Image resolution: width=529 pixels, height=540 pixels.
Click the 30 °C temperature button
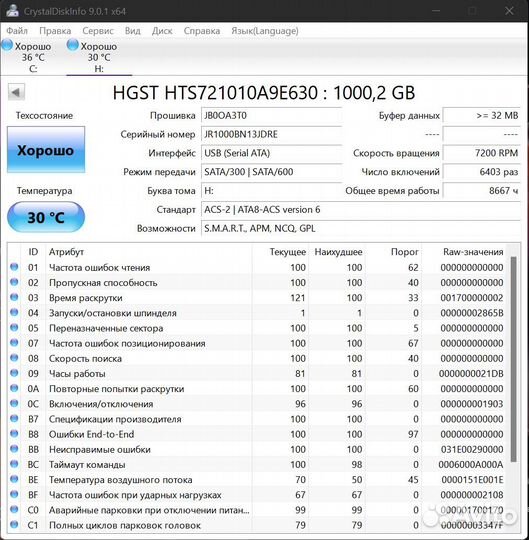[x=46, y=217]
